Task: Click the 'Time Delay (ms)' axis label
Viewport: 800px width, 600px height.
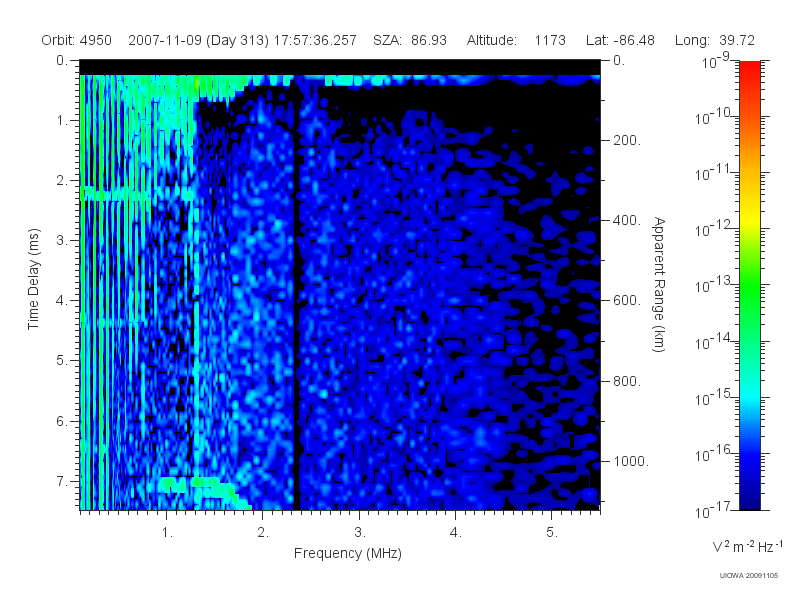Action: click(x=33, y=279)
